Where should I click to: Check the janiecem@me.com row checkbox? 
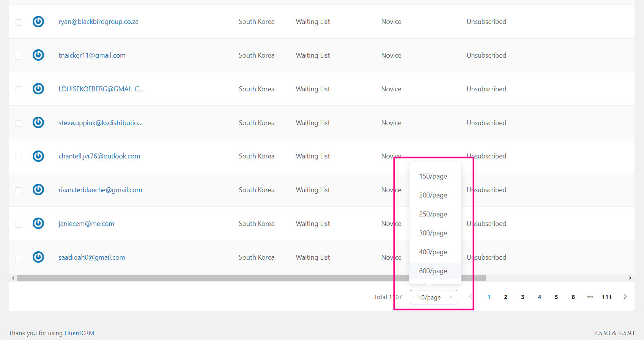(19, 224)
